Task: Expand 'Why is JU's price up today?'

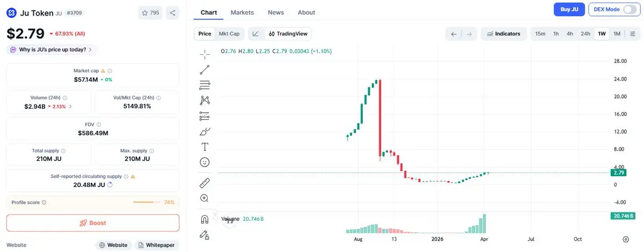Action: (52, 49)
